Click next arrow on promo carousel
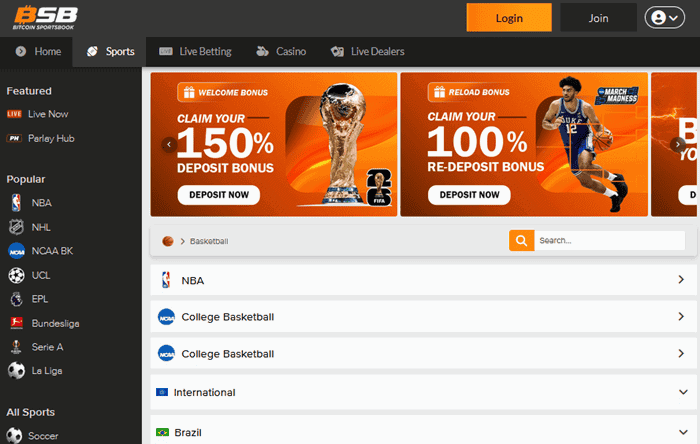 click(678, 144)
